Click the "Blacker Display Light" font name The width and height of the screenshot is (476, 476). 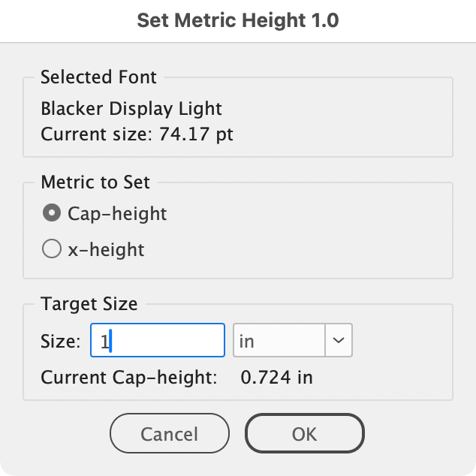tap(131, 108)
